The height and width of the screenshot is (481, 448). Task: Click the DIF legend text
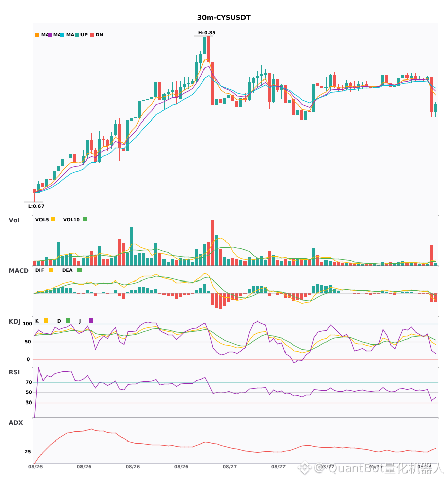[x=39, y=270]
